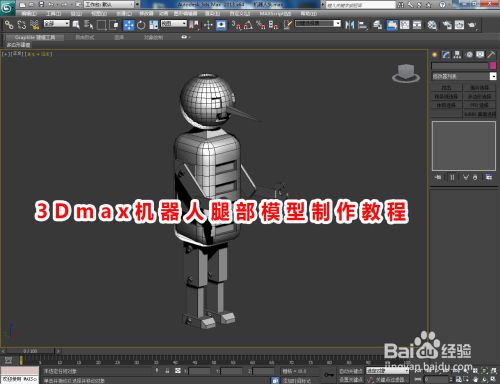The width and height of the screenshot is (500, 384).
Task: Open the Select by Name tool
Action: click(x=88, y=25)
